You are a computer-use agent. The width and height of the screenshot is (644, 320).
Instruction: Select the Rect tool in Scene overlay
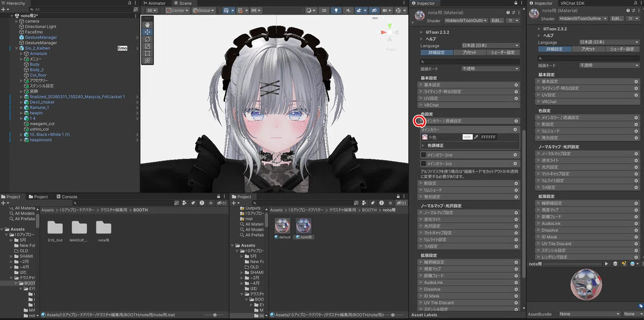tap(148, 54)
